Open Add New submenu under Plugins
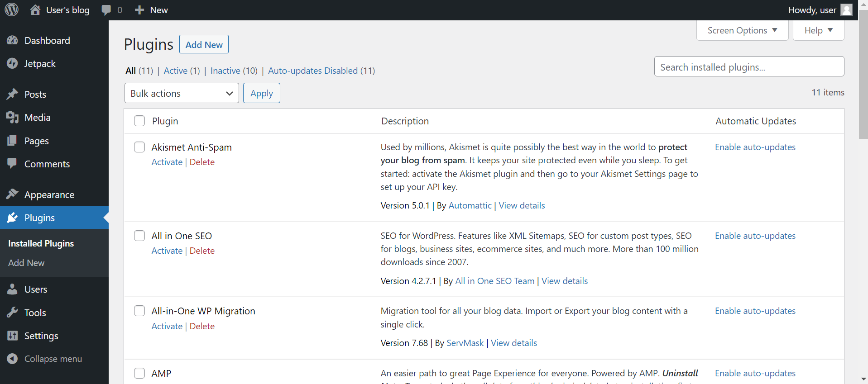The height and width of the screenshot is (384, 868). coord(26,263)
